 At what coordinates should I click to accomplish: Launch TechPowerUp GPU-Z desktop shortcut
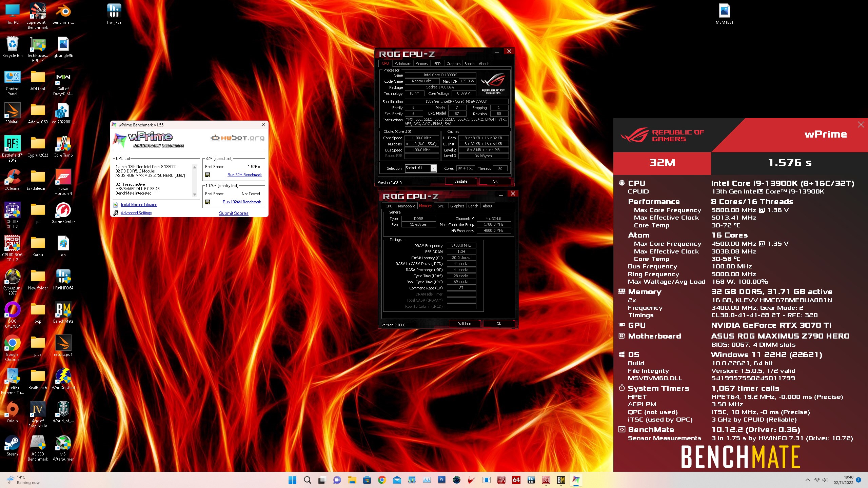click(x=38, y=49)
